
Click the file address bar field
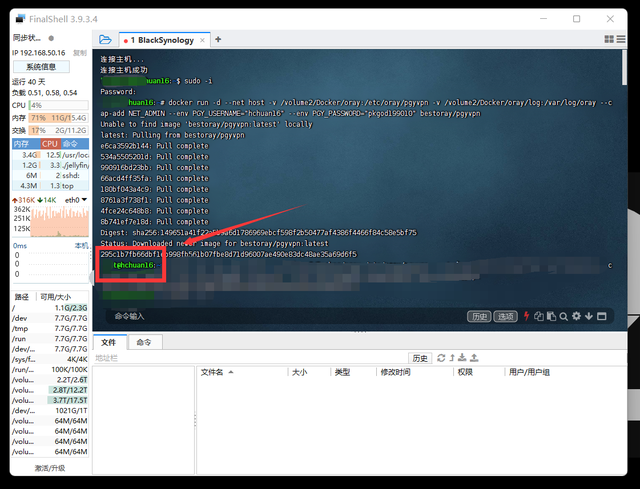(250, 358)
